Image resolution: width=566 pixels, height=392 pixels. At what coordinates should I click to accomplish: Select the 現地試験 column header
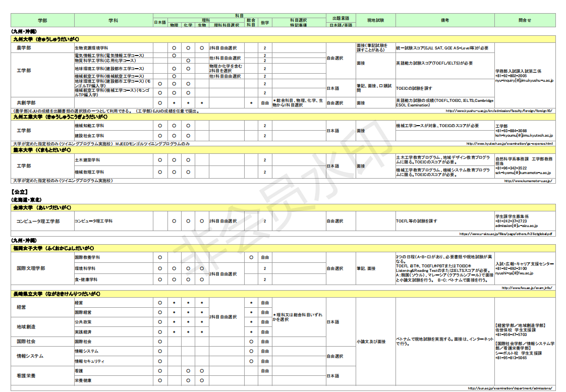tap(375, 20)
